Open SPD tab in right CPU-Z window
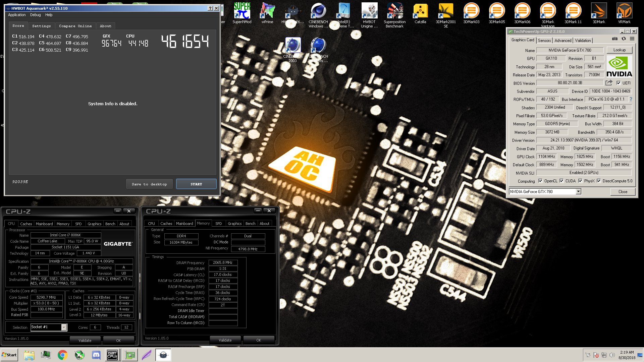Viewport: 644px width, 362px height. coord(219,224)
